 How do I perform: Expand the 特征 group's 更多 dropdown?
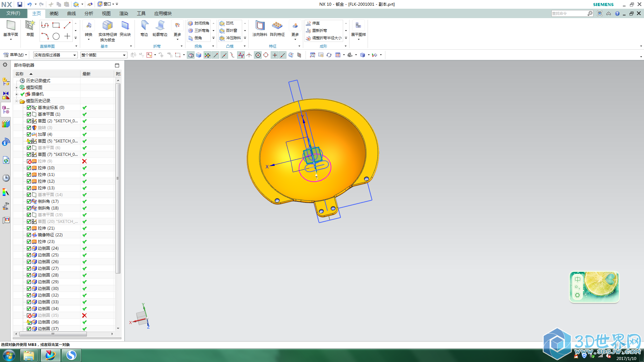tap(295, 31)
